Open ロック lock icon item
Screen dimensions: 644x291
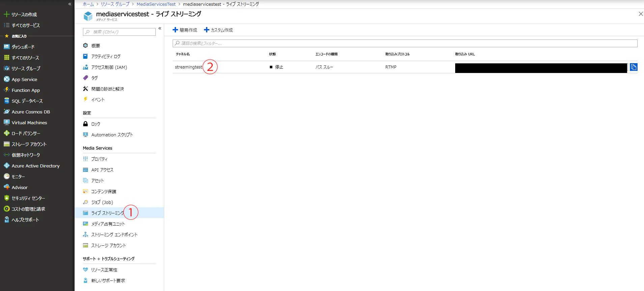86,124
